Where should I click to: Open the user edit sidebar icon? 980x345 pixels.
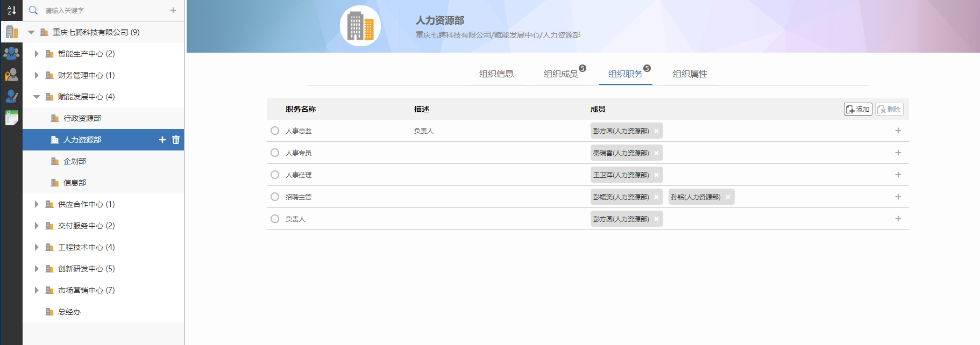pos(11,96)
